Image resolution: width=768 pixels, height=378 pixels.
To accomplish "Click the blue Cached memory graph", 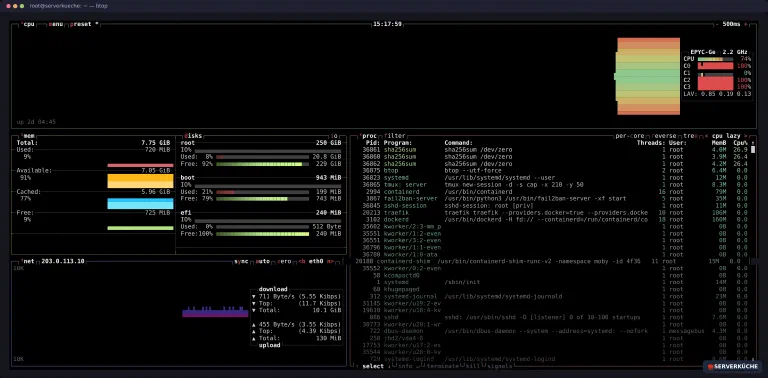I will pos(141,204).
